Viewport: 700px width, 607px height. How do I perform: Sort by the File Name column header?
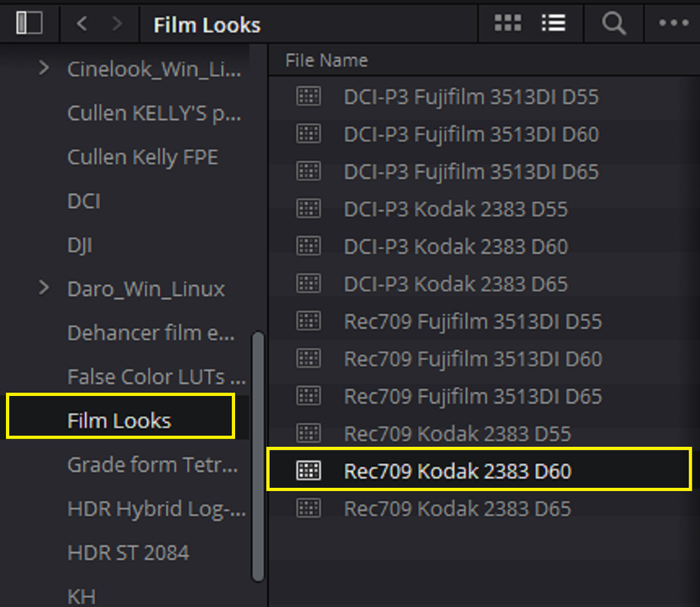327,60
